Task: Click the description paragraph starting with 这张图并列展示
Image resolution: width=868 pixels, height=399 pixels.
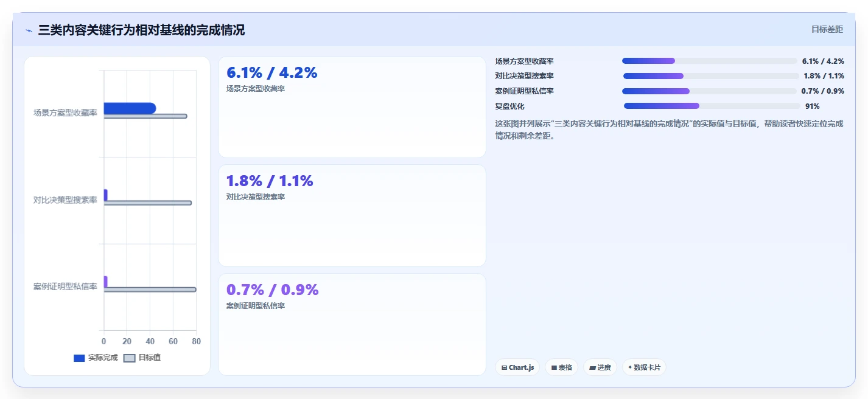Action: pos(670,130)
